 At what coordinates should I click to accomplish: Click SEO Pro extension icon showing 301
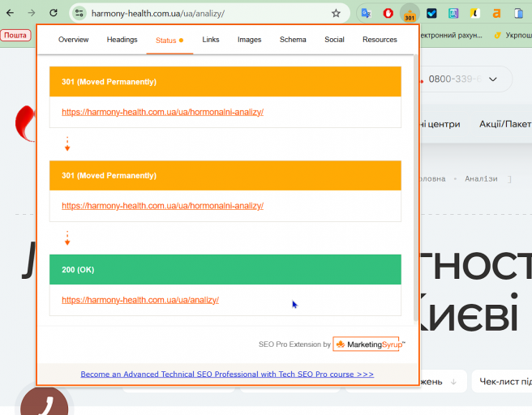[x=410, y=14]
